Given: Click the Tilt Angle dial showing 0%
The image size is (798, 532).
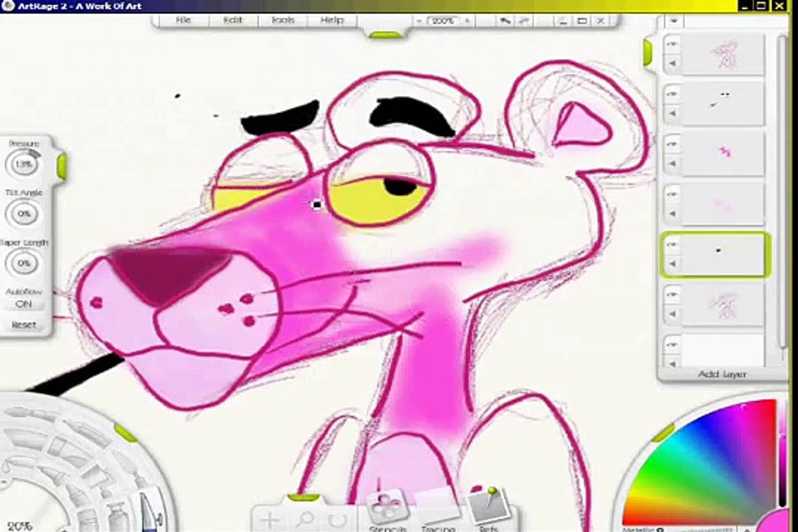Looking at the screenshot, I should click(24, 214).
